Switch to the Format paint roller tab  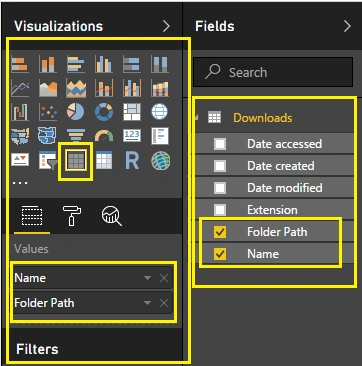tap(72, 216)
